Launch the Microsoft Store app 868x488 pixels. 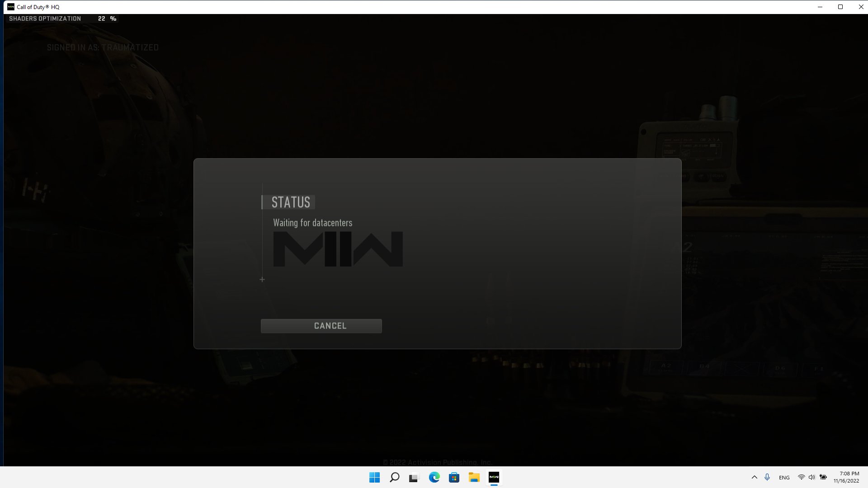453,477
